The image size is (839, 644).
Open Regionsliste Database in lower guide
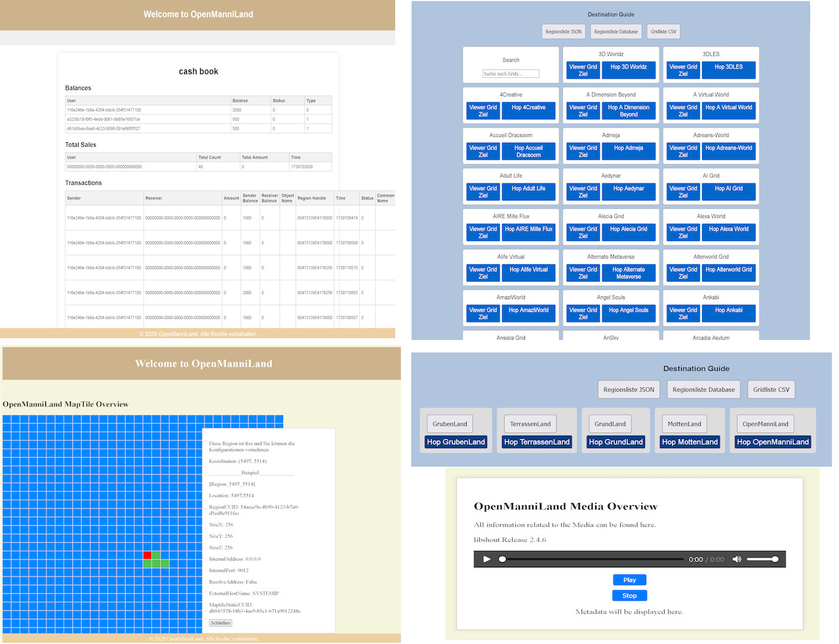pos(703,389)
